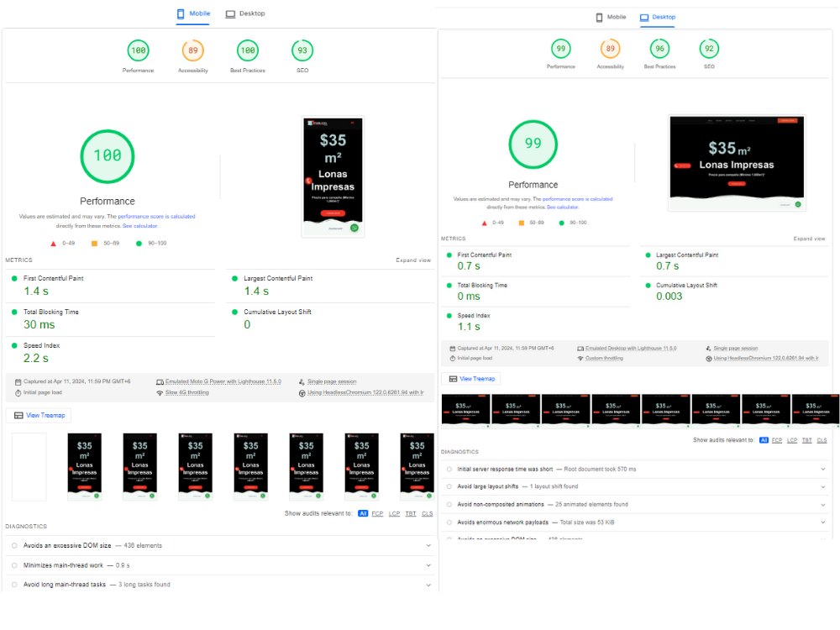This screenshot has width=840, height=630.
Task: Click the device icon beside Emulated Desktop with Lighthouse
Action: [x=580, y=349]
